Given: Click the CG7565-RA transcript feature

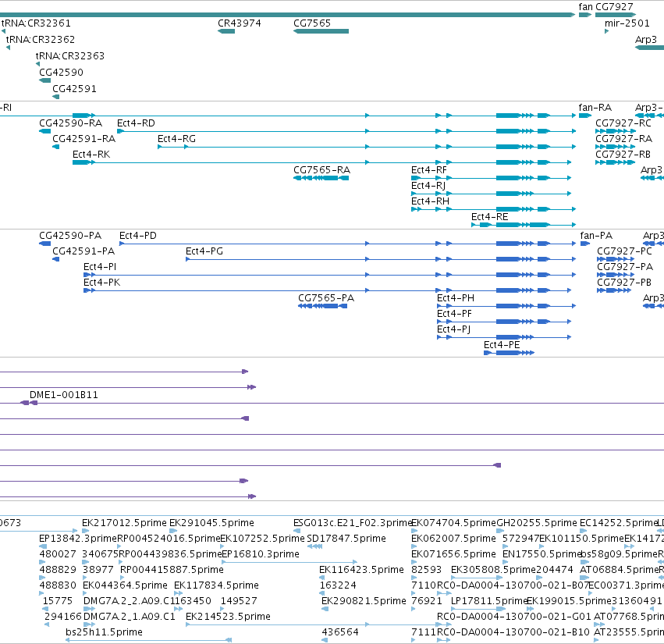Looking at the screenshot, I should [321, 178].
